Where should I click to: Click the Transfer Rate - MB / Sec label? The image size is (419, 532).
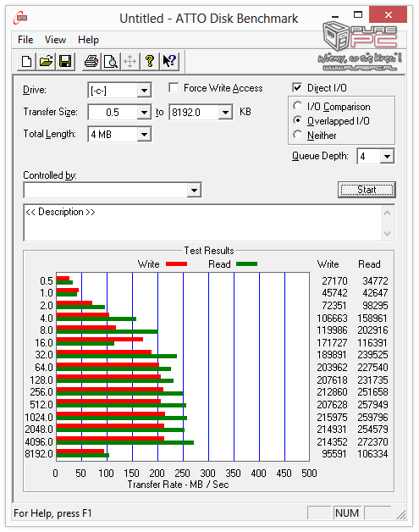(x=178, y=485)
